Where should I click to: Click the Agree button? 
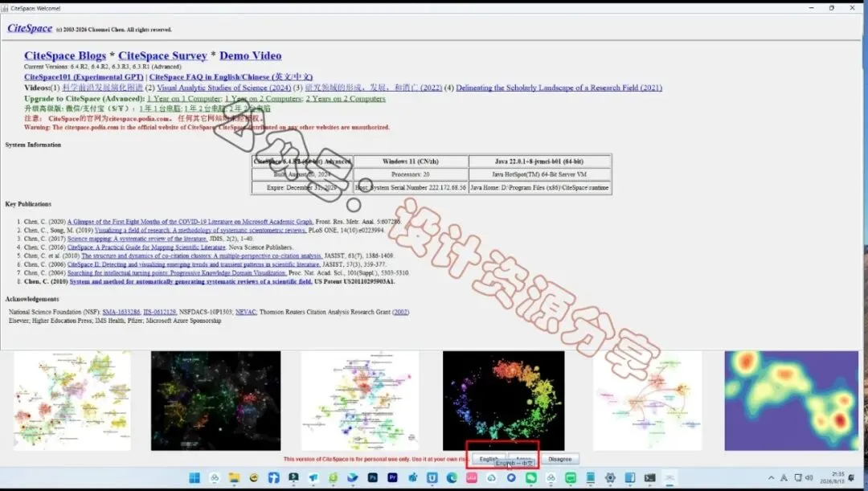tap(523, 459)
